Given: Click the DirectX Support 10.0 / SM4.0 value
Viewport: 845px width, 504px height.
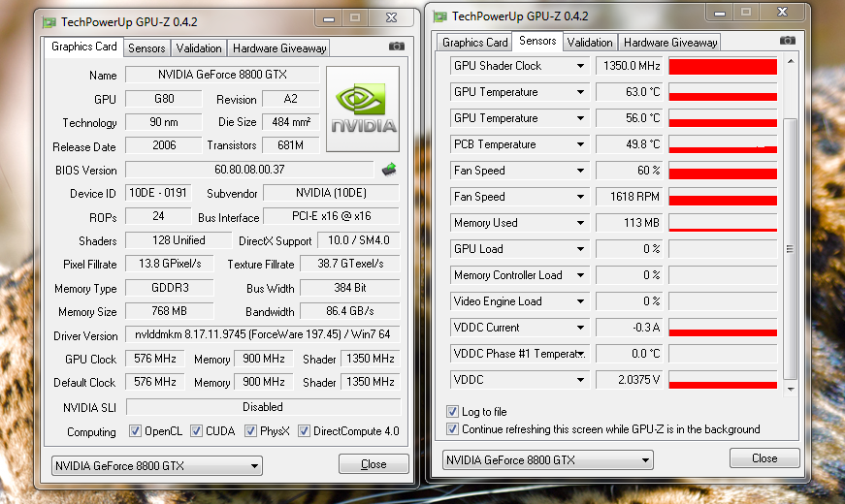Looking at the screenshot, I should tap(359, 240).
